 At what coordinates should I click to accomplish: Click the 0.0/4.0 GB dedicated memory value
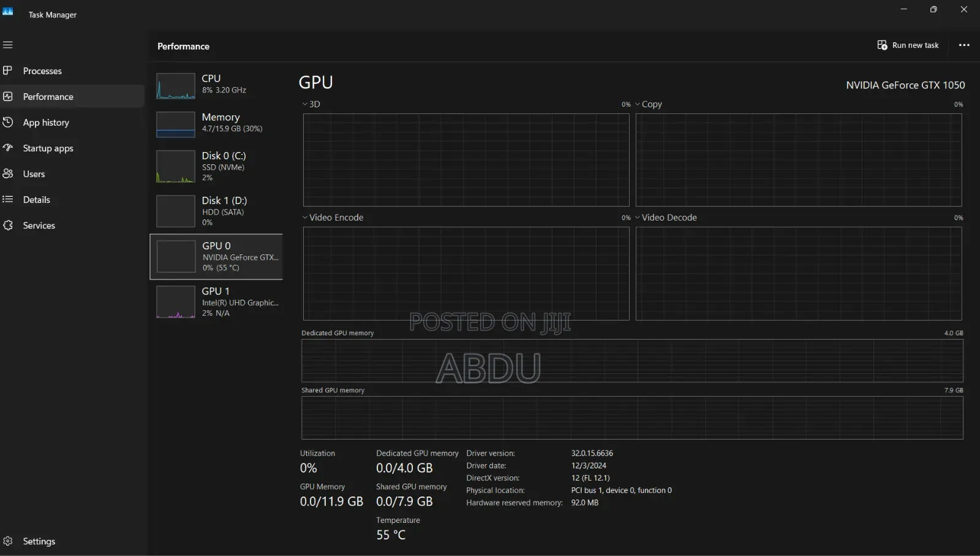tap(404, 468)
